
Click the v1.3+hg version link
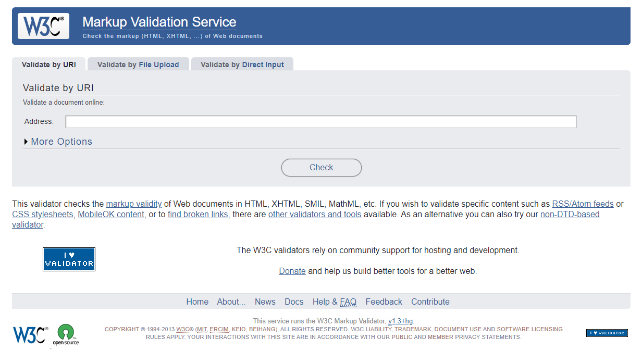click(400, 321)
